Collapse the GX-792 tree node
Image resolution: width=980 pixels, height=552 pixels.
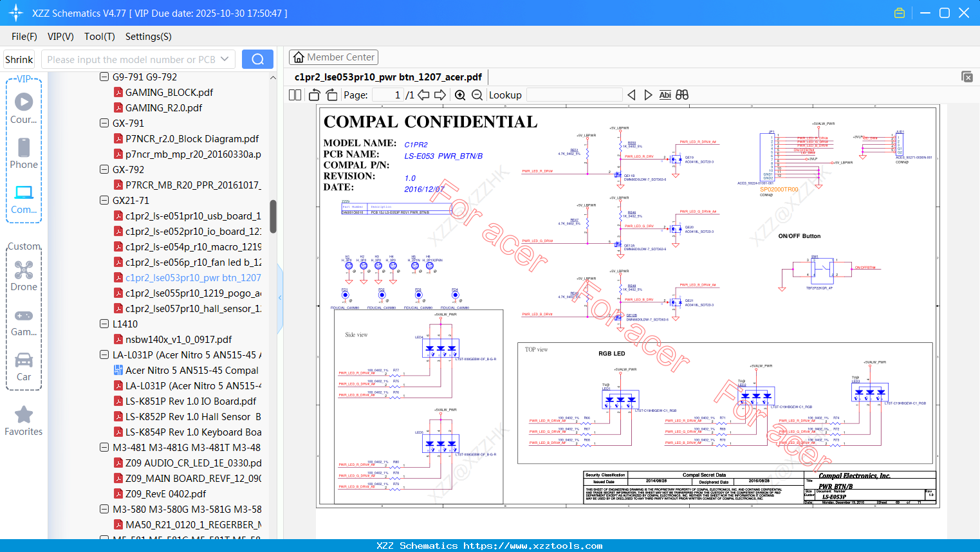(x=104, y=169)
